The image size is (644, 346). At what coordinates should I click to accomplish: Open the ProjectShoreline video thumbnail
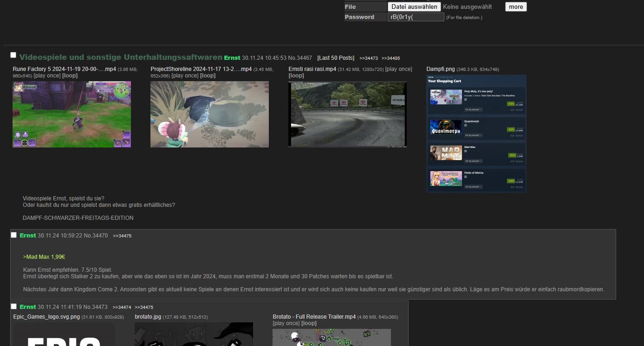(x=209, y=115)
